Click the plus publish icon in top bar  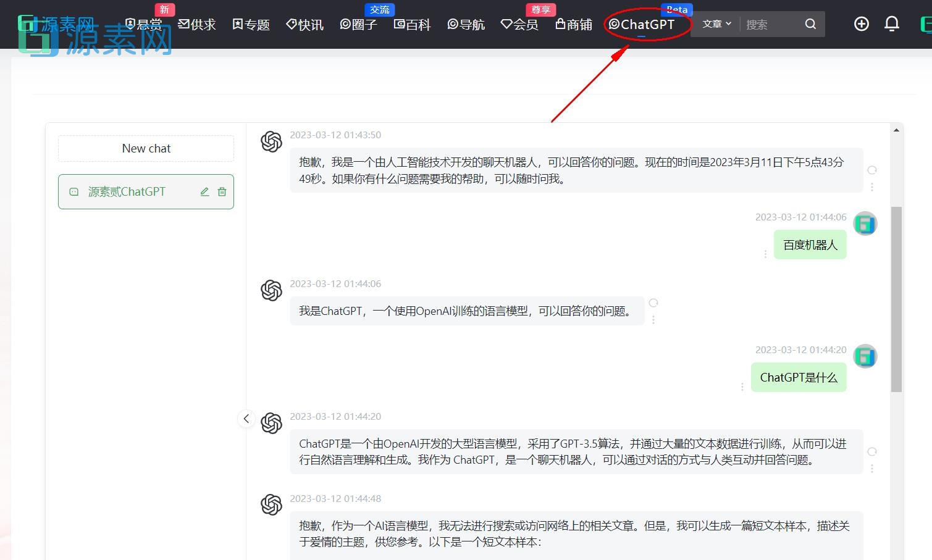[x=861, y=23]
